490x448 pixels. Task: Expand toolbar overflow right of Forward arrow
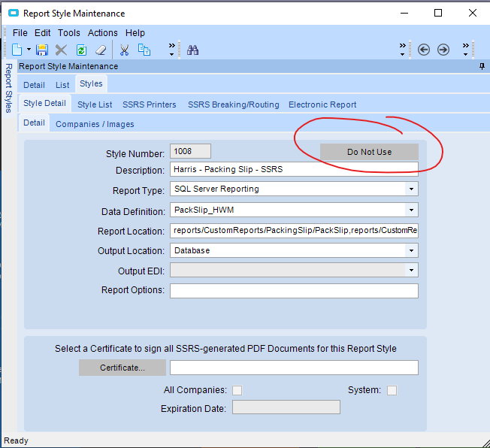(x=466, y=50)
